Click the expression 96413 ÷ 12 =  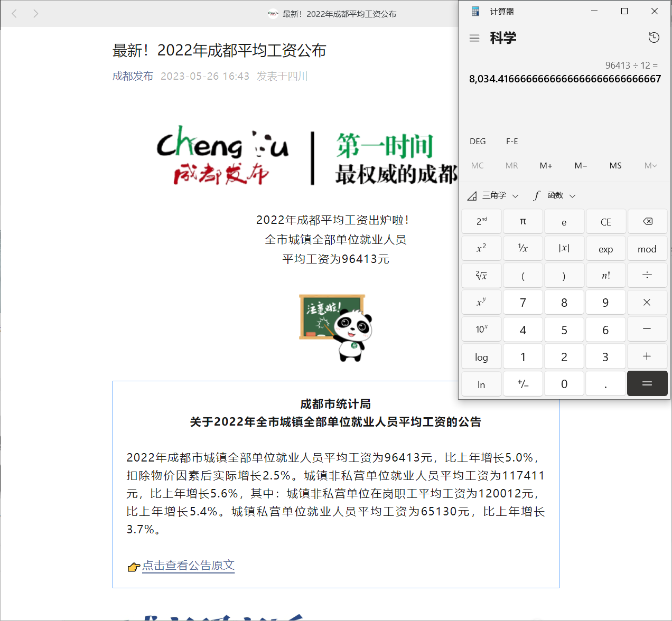631,65
